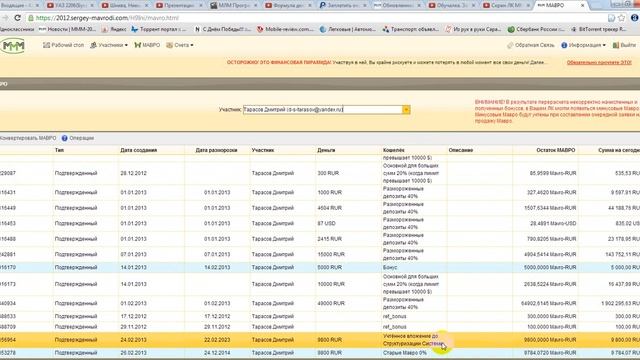The height and width of the screenshot is (360, 640).
Task: Click the browser address bar URL
Action: coord(107,18)
